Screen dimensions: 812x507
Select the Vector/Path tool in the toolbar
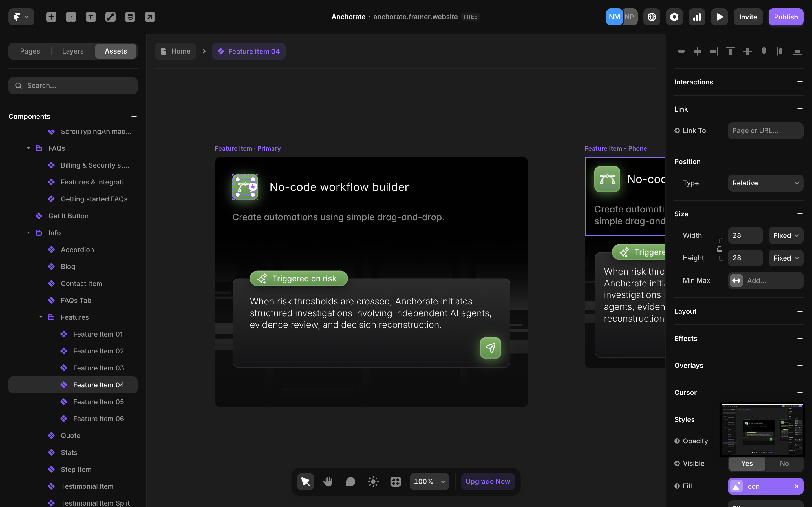tap(111, 17)
